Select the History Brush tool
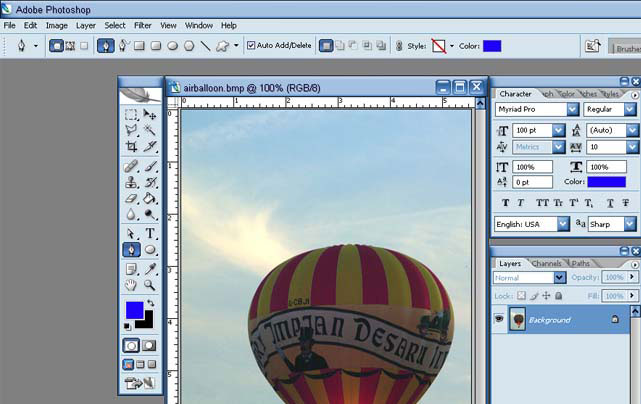The image size is (641, 404). [x=150, y=182]
